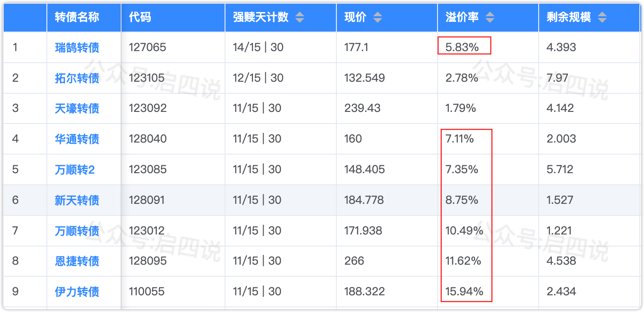This screenshot has width=644, height=312.
Task: Click remaining scale value 1.527
Action: pyautogui.click(x=560, y=201)
